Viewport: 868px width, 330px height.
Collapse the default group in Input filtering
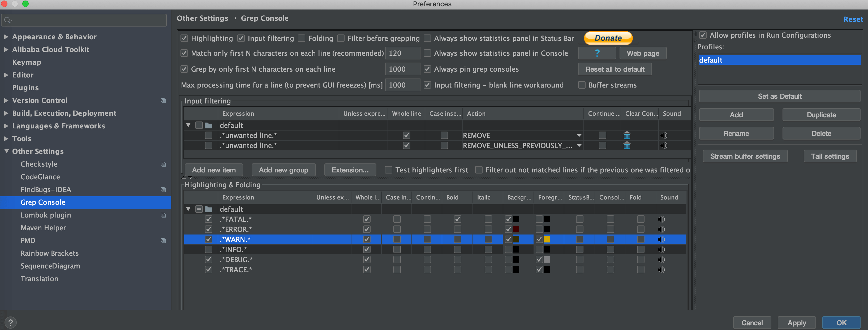(188, 125)
